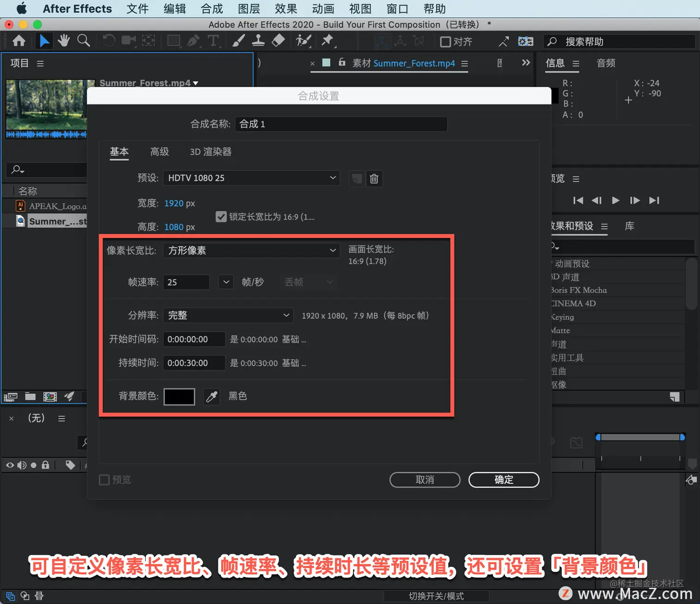
Task: Click the search help magnifier icon
Action: (x=552, y=42)
